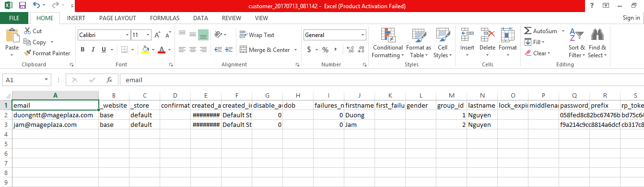
Task: Click the AutoSum button
Action: (541, 31)
